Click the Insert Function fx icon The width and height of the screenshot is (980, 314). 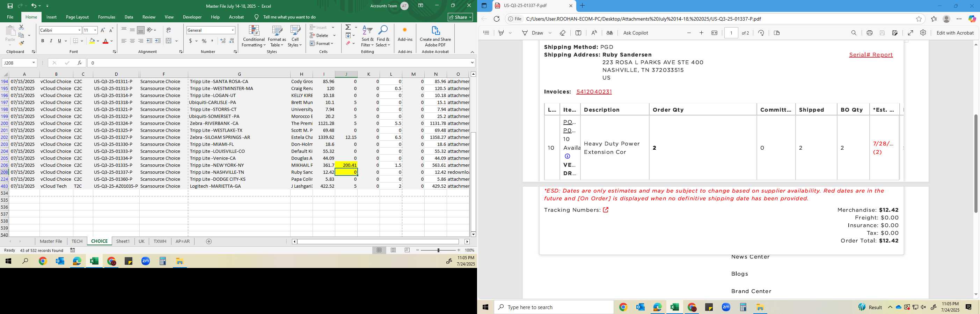point(80,63)
